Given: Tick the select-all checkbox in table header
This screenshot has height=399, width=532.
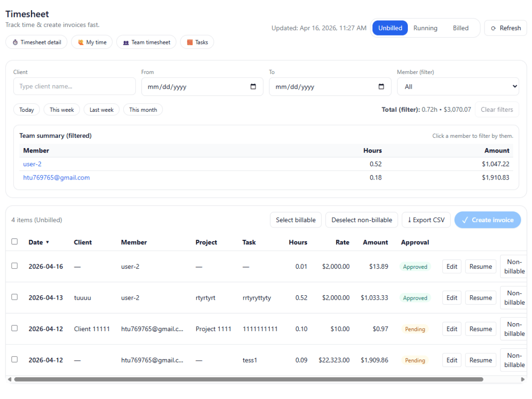Looking at the screenshot, I should pos(15,242).
